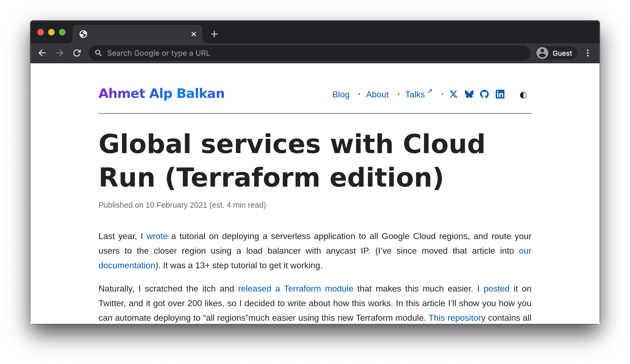
Task: Click the 'Published on 10 February 2021' text
Action: [153, 205]
